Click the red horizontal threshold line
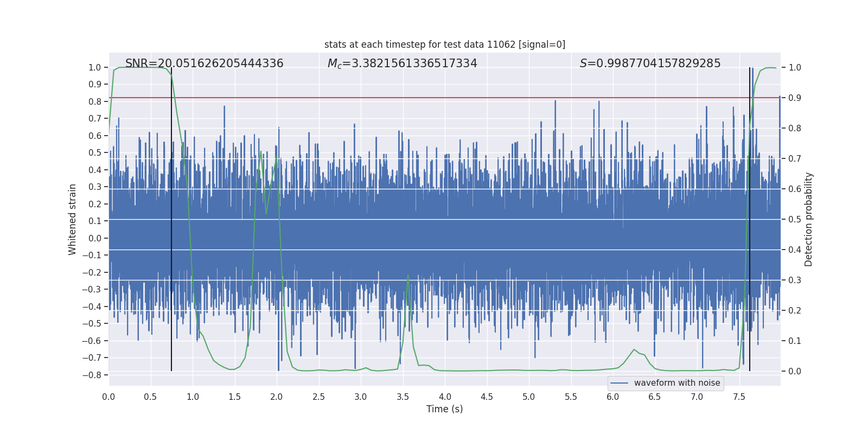This screenshot has width=868, height=434. click(x=434, y=98)
